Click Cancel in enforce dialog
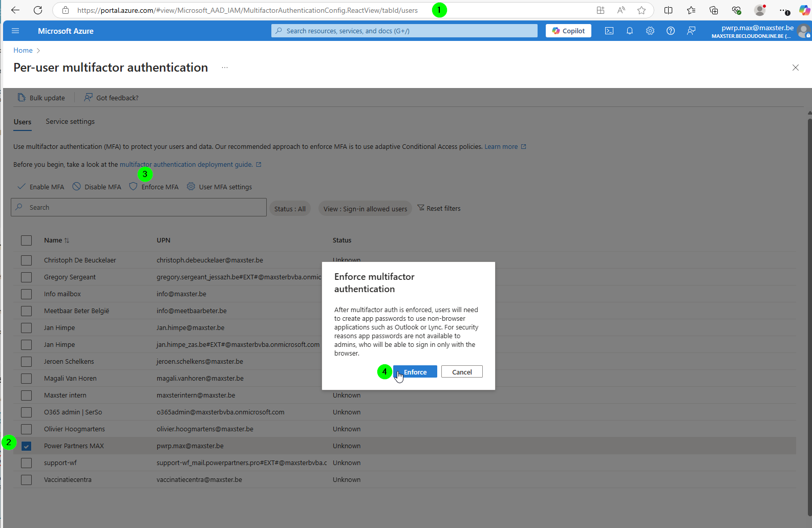Viewport: 812px width, 528px height. coord(462,372)
